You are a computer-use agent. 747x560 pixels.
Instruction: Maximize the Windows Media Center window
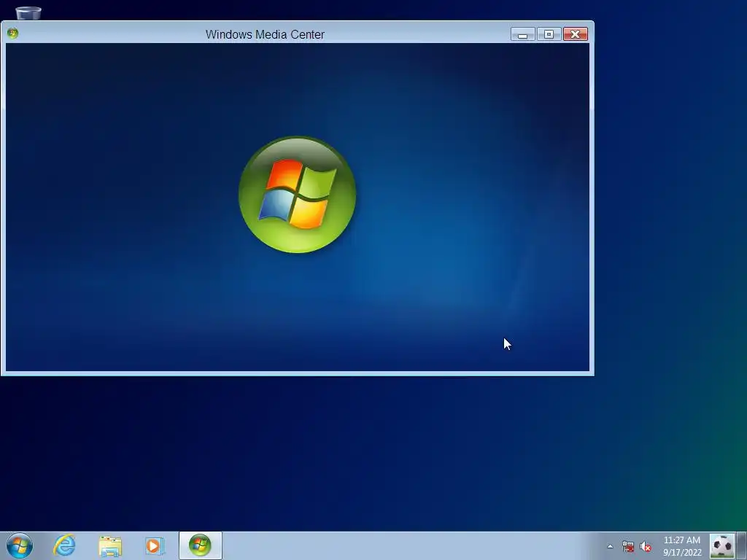pyautogui.click(x=549, y=34)
